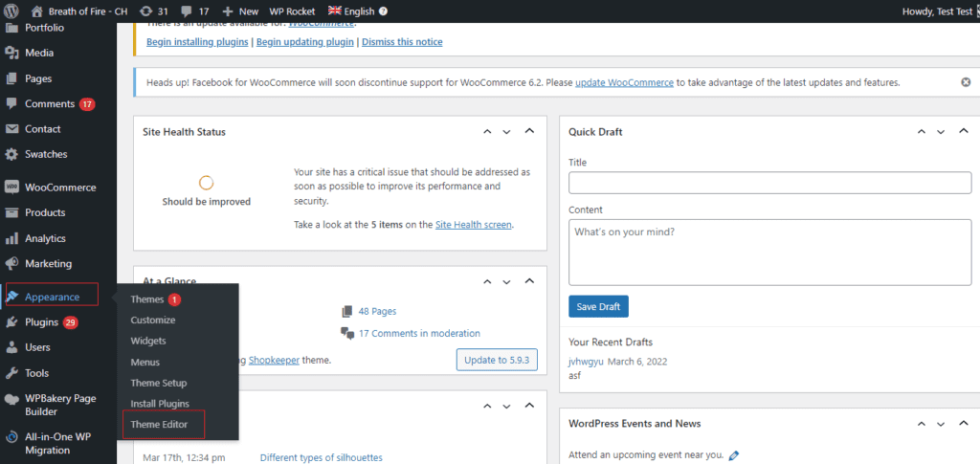This screenshot has width=980, height=464.
Task: Move WordPress Events and News panel down
Action: [942, 424]
